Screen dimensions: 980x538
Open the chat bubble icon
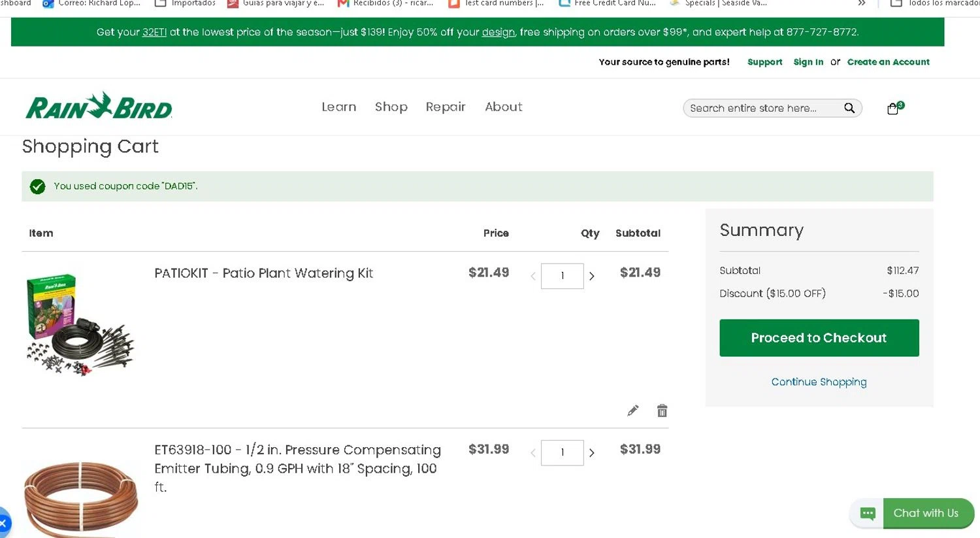(868, 513)
